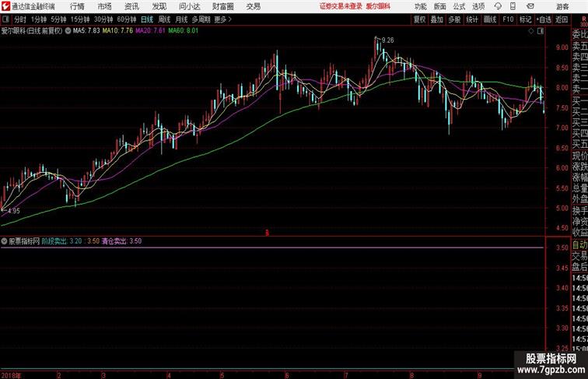Click the 自动 tab in side panel
The width and height of the screenshot is (588, 379).
[x=579, y=244]
